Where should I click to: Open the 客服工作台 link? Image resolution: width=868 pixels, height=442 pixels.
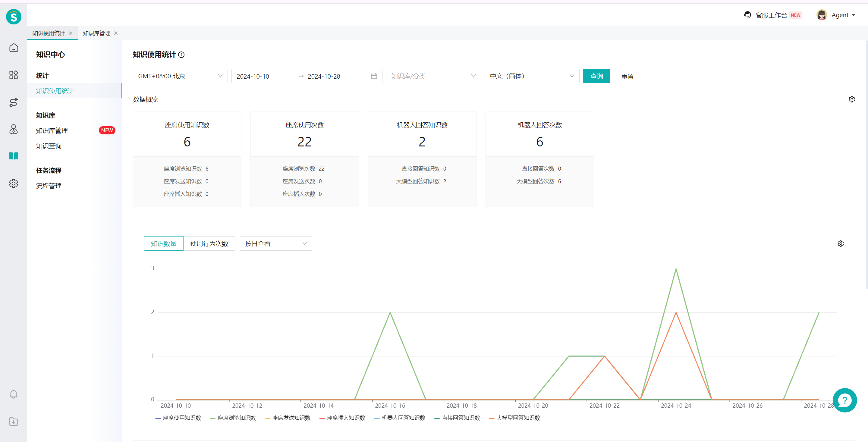click(x=771, y=15)
